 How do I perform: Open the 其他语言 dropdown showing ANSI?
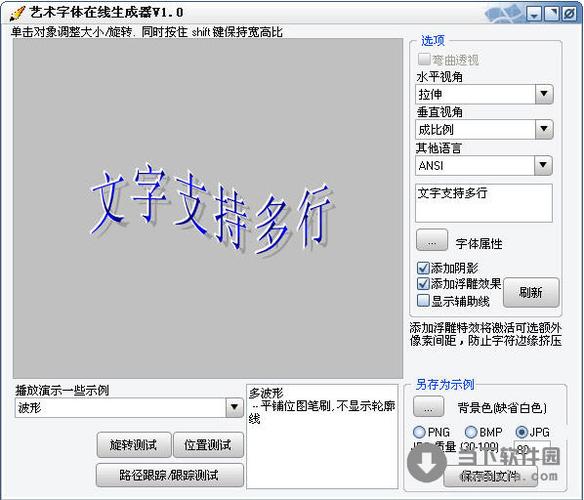(x=483, y=165)
